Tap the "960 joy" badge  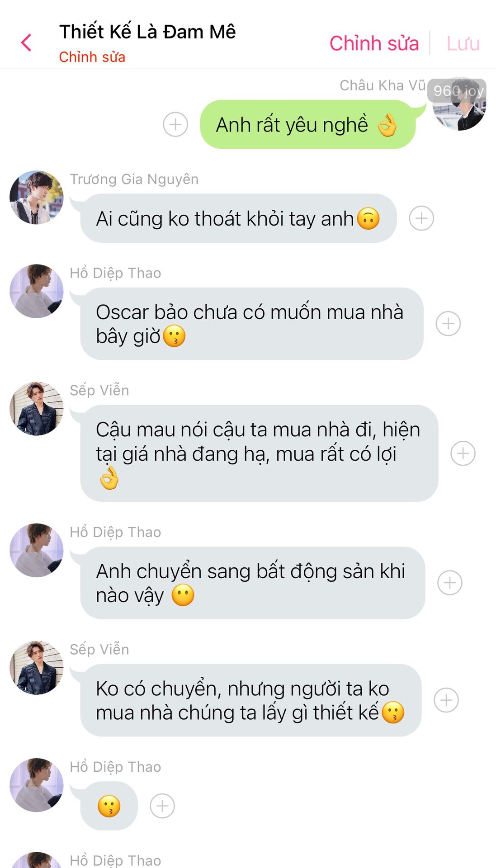point(458,91)
